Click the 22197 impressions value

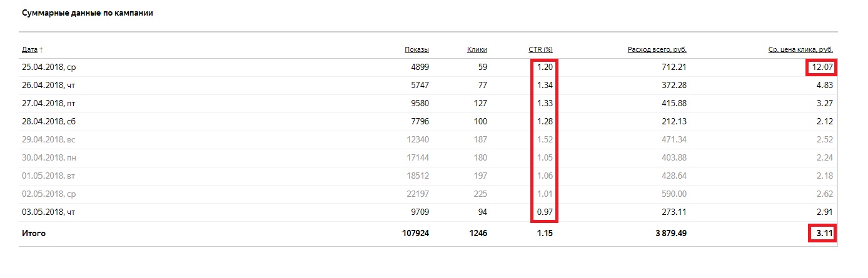pos(418,194)
